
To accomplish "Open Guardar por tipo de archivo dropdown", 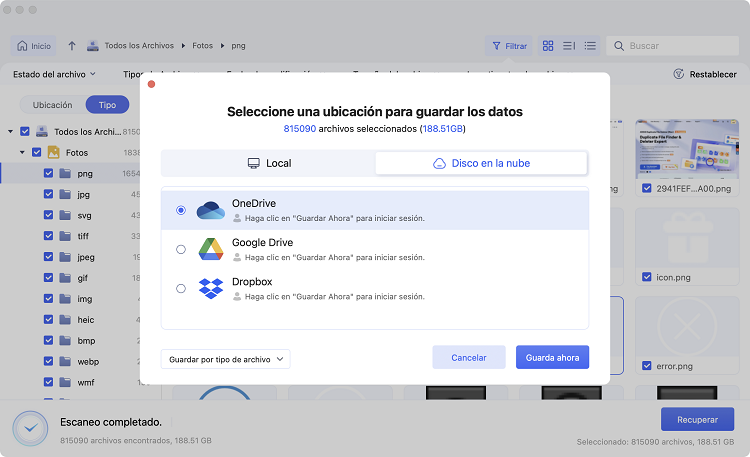I will coord(226,359).
